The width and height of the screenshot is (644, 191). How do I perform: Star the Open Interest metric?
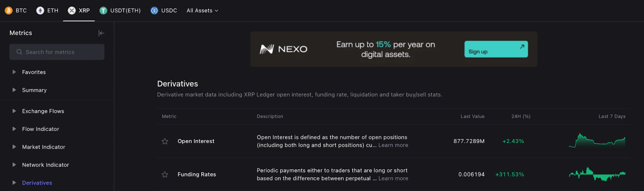165,141
